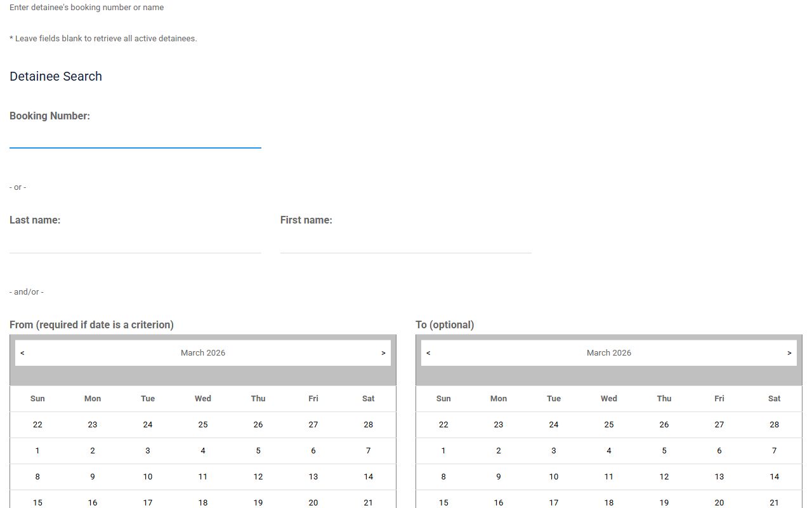Image resolution: width=812 pixels, height=508 pixels.
Task: Go to previous month in From calendar
Action: 22,353
